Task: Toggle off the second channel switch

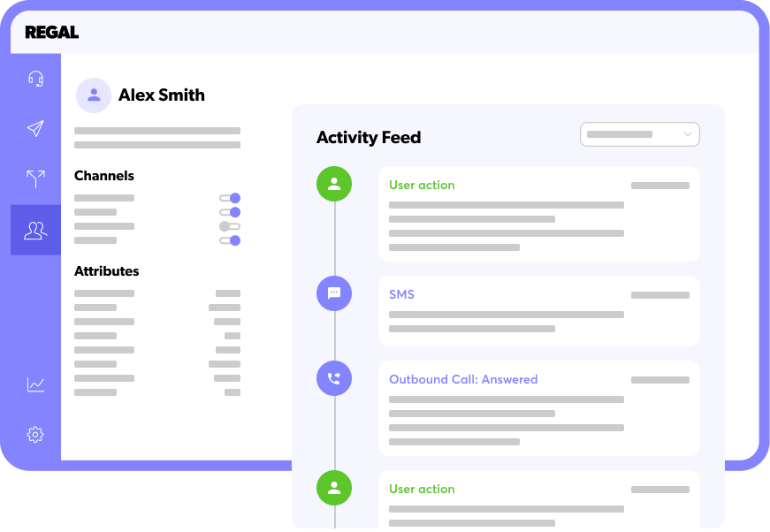Action: [x=230, y=212]
